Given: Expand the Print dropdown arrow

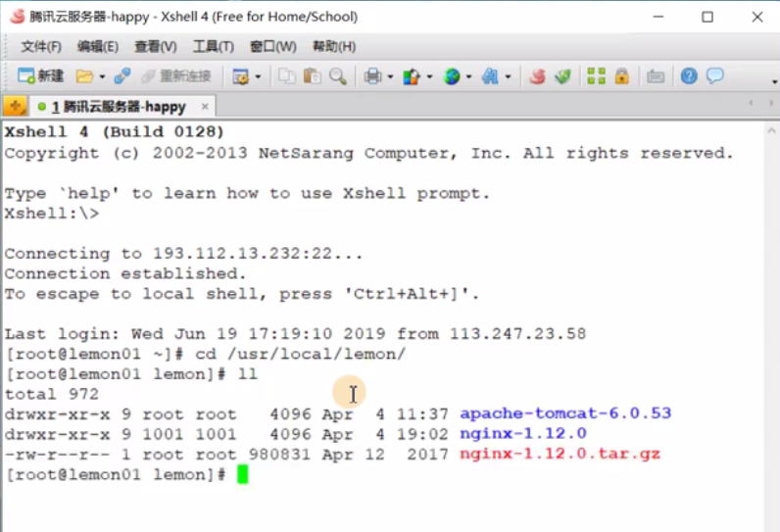Looking at the screenshot, I should [390, 76].
